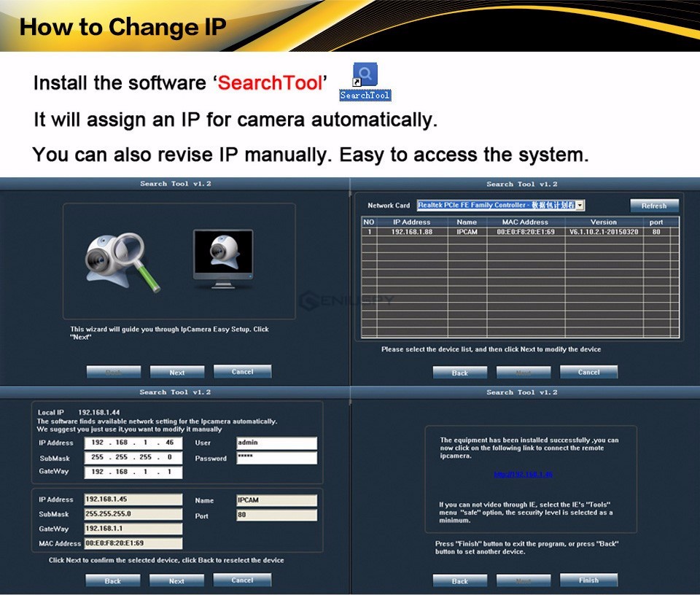Viewport: 700px width, 595px height.
Task: Click Cancel below the device list table
Action: pos(588,372)
